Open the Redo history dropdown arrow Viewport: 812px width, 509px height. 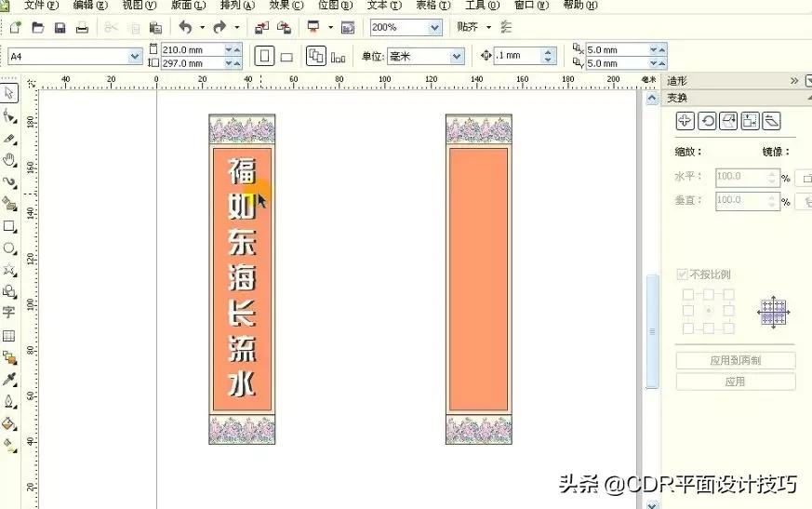pyautogui.click(x=236, y=27)
